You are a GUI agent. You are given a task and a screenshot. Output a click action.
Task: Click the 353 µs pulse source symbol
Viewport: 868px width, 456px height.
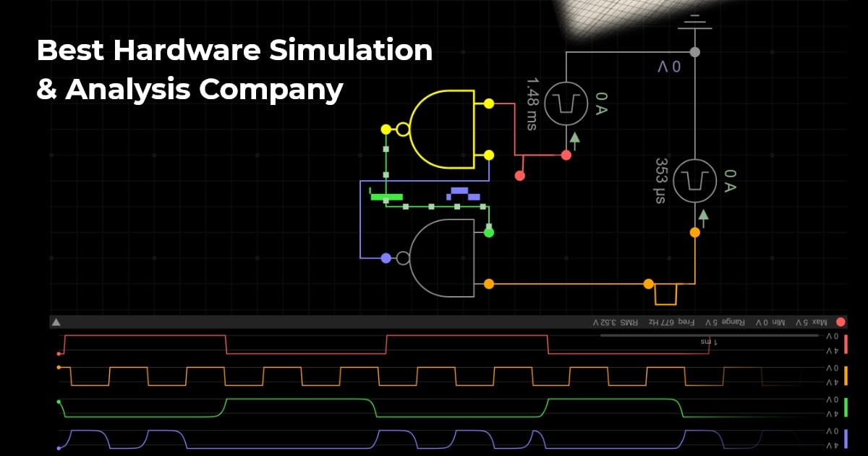pyautogui.click(x=694, y=181)
